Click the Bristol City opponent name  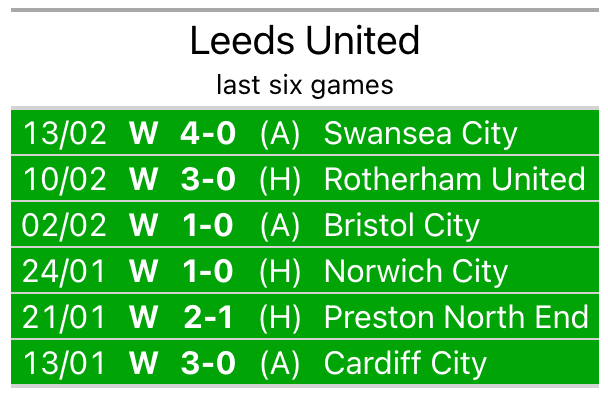[402, 225]
